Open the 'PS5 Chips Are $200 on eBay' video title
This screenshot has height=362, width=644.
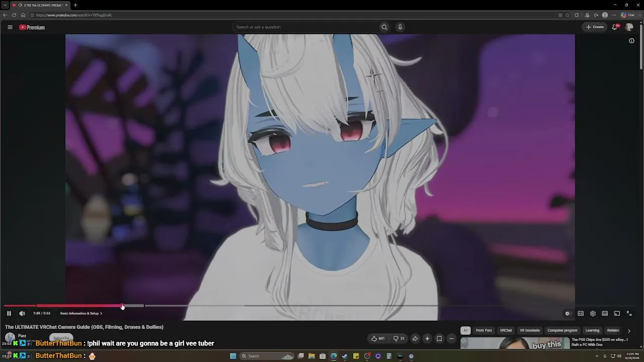(600, 342)
